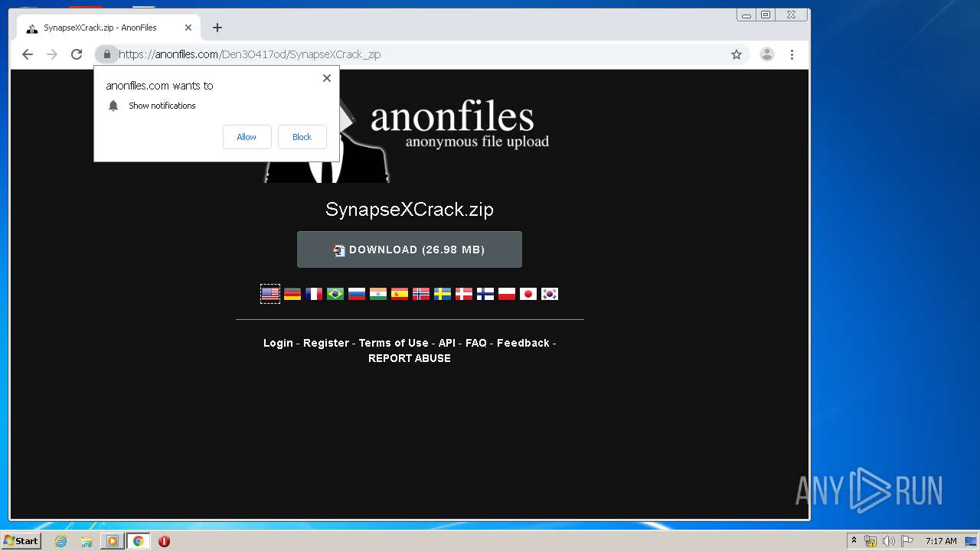Open the FAQ link

click(476, 343)
